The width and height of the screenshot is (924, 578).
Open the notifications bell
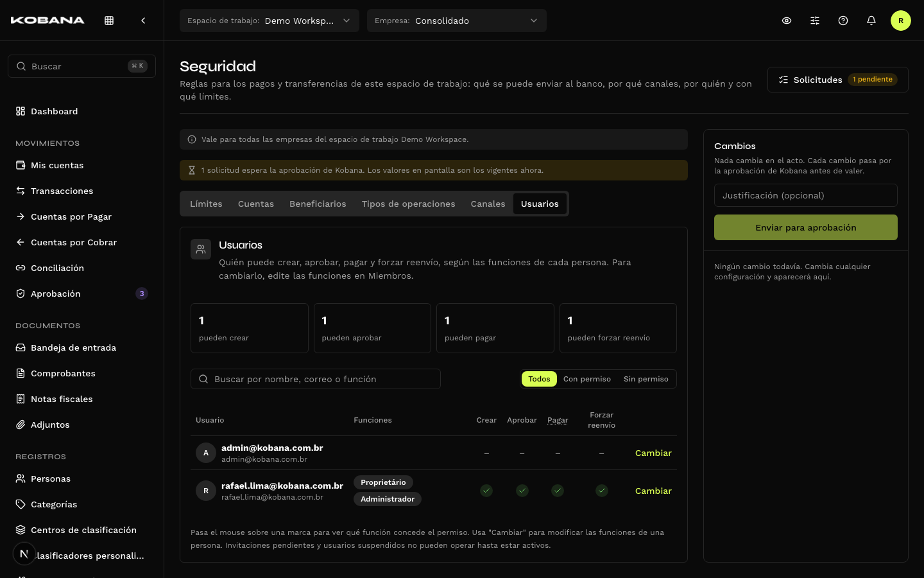871,21
